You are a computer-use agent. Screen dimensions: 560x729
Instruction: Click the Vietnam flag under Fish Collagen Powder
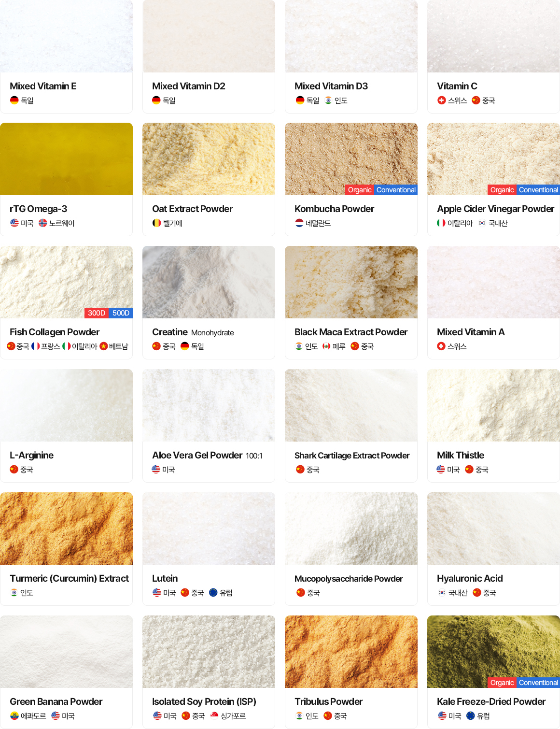pyautogui.click(x=103, y=346)
